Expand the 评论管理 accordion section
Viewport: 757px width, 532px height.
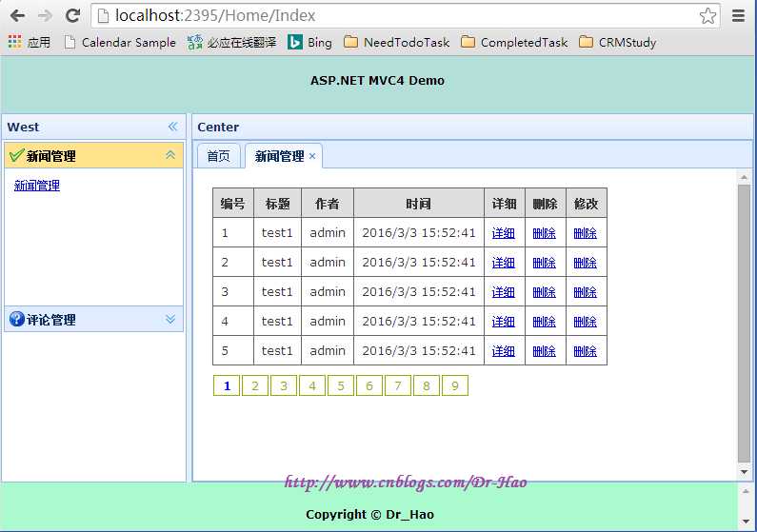pos(170,320)
